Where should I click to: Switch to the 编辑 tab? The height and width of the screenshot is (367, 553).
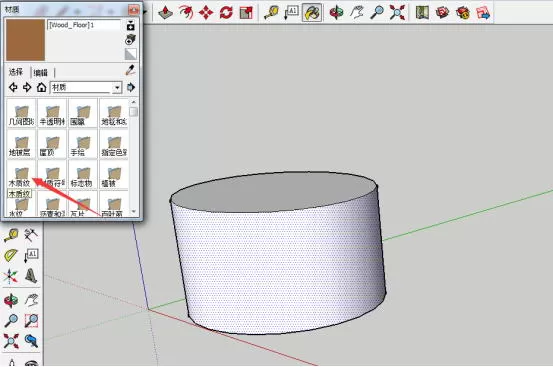(x=41, y=73)
